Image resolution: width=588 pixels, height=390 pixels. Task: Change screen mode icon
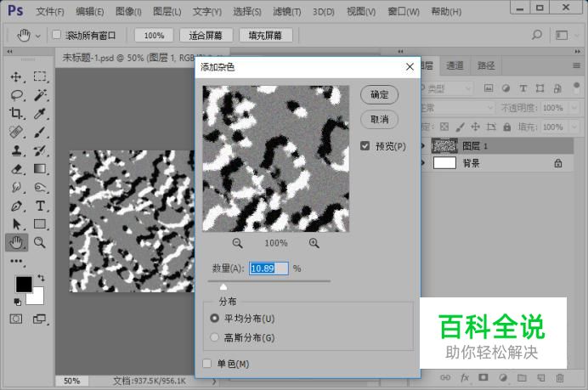pos(39,319)
